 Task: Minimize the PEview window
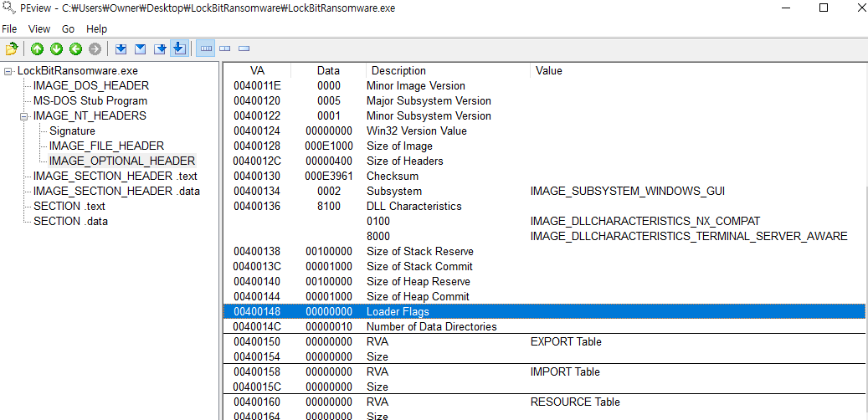tap(787, 8)
